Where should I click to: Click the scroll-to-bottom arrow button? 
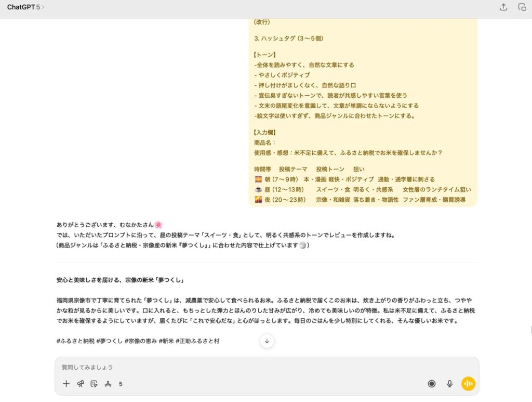point(267,341)
